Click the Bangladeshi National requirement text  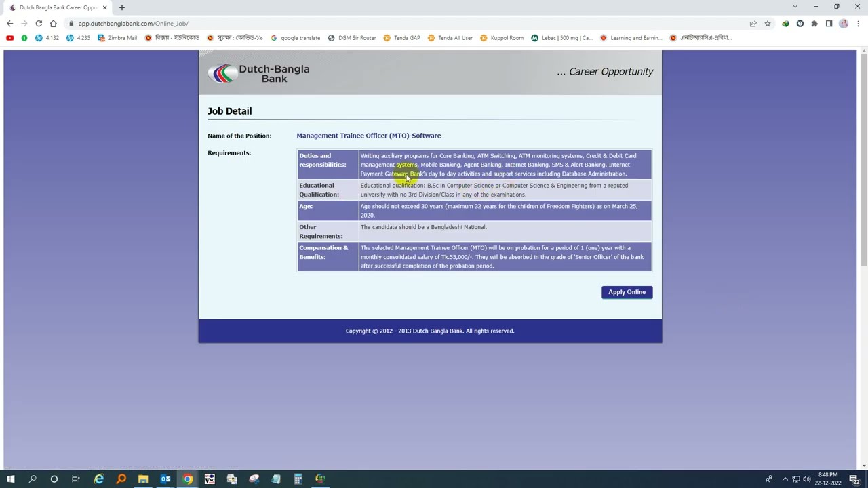[x=423, y=227]
